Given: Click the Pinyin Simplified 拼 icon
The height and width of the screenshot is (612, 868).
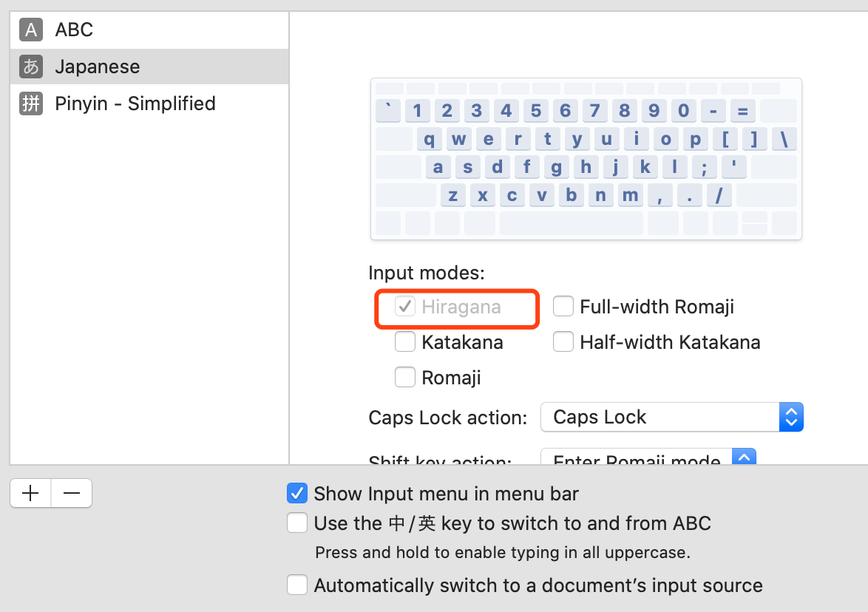Looking at the screenshot, I should pos(30,103).
